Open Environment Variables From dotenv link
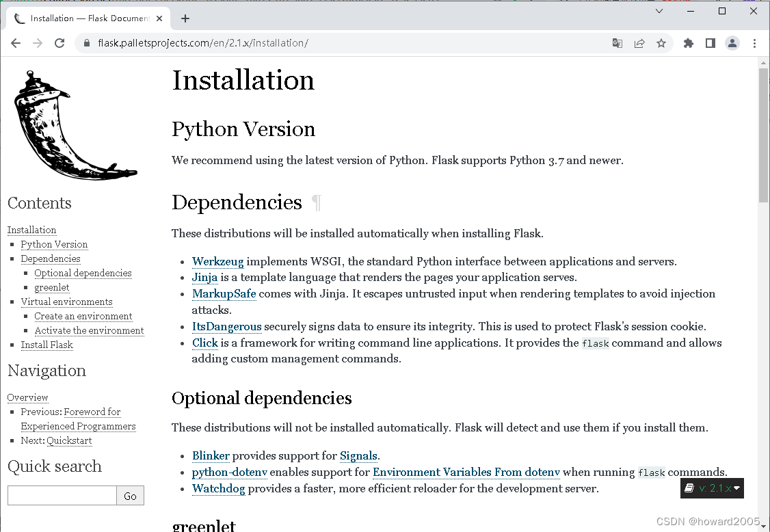The height and width of the screenshot is (532, 770). 466,472
